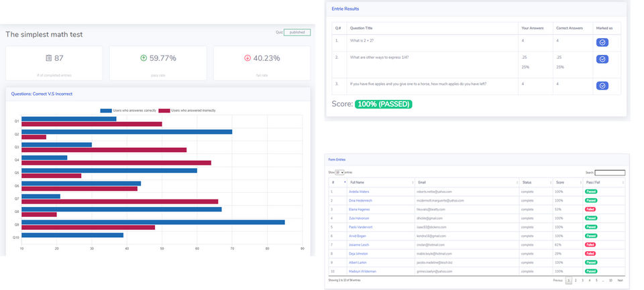
Task: Open Josianne Lesch entry
Action: pos(358,245)
